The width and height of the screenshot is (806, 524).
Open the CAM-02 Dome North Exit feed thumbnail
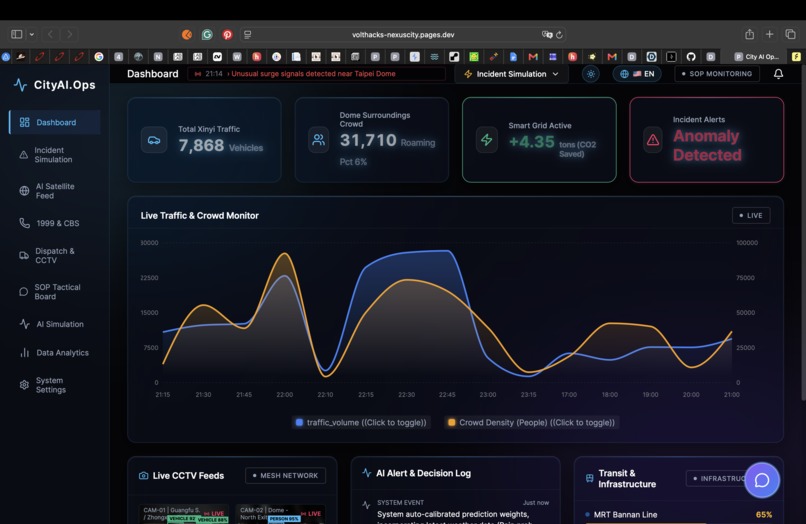click(x=281, y=514)
